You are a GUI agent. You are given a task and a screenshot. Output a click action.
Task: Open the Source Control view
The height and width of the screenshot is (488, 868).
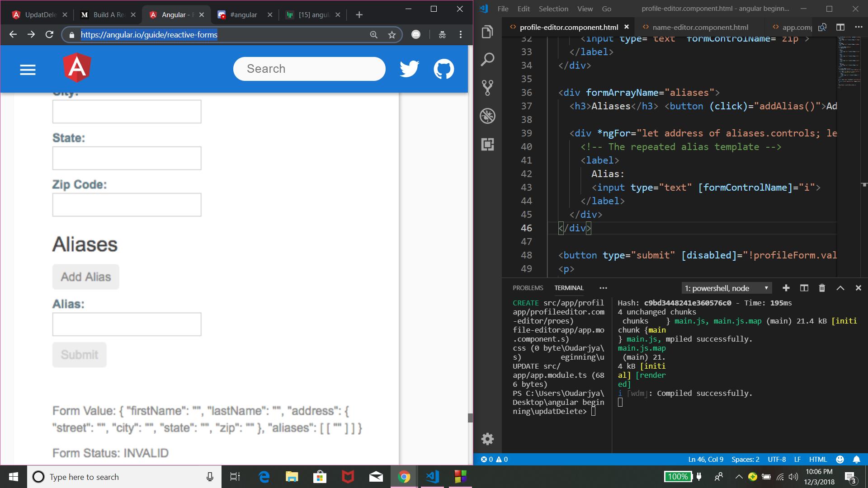tap(487, 88)
